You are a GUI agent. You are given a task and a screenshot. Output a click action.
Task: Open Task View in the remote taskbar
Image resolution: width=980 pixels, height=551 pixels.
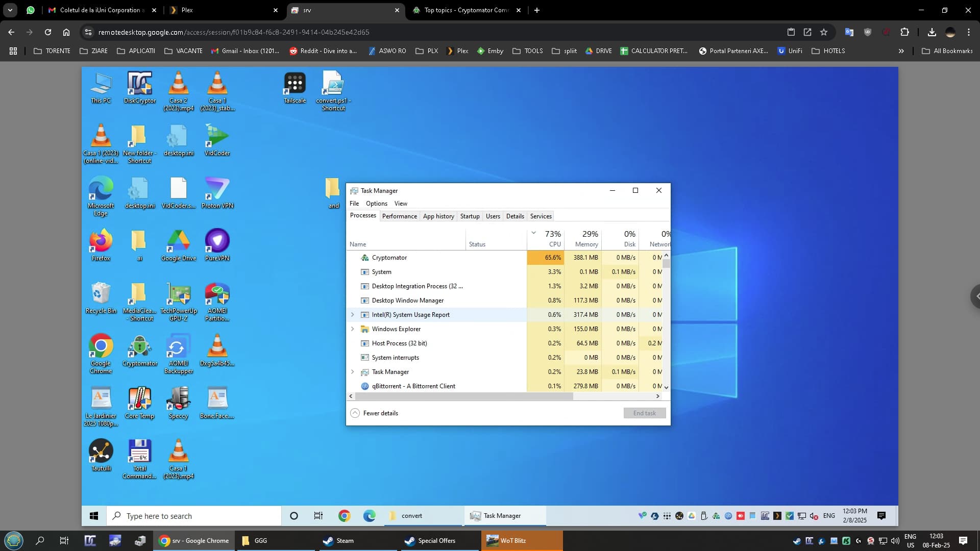pos(318,516)
